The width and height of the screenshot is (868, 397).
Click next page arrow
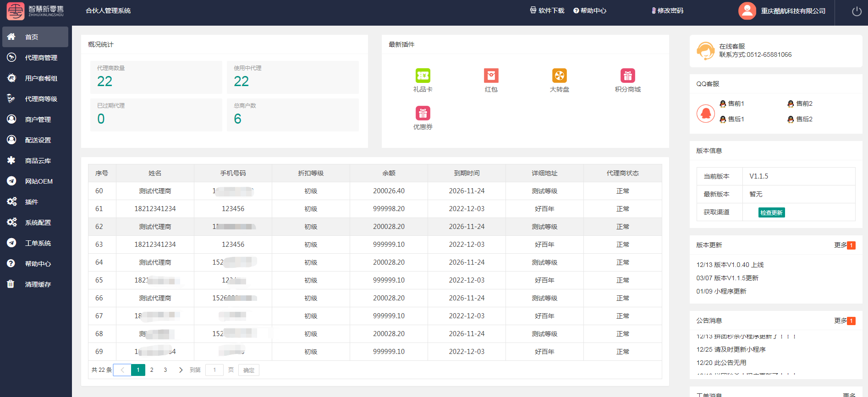coord(181,370)
